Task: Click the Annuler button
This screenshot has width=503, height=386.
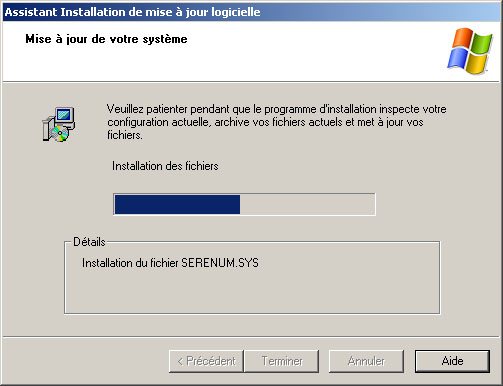Action: (x=366, y=361)
